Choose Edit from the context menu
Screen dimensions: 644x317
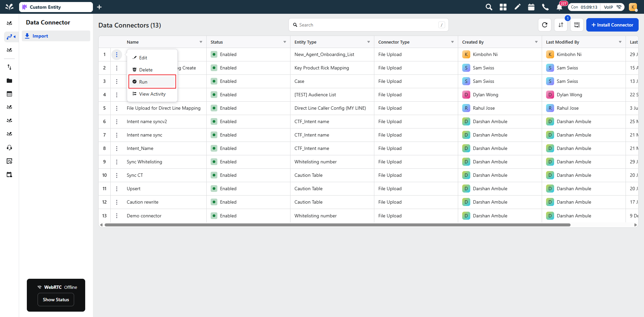click(x=152, y=58)
